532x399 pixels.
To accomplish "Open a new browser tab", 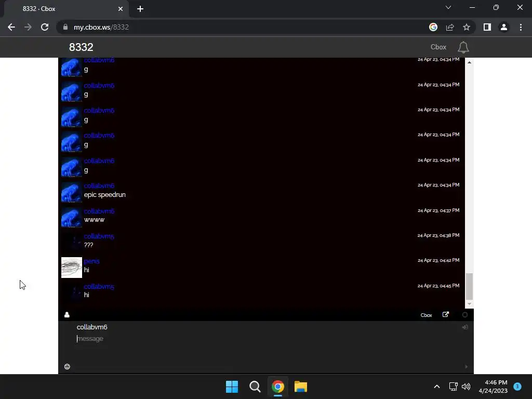I will pyautogui.click(x=140, y=9).
